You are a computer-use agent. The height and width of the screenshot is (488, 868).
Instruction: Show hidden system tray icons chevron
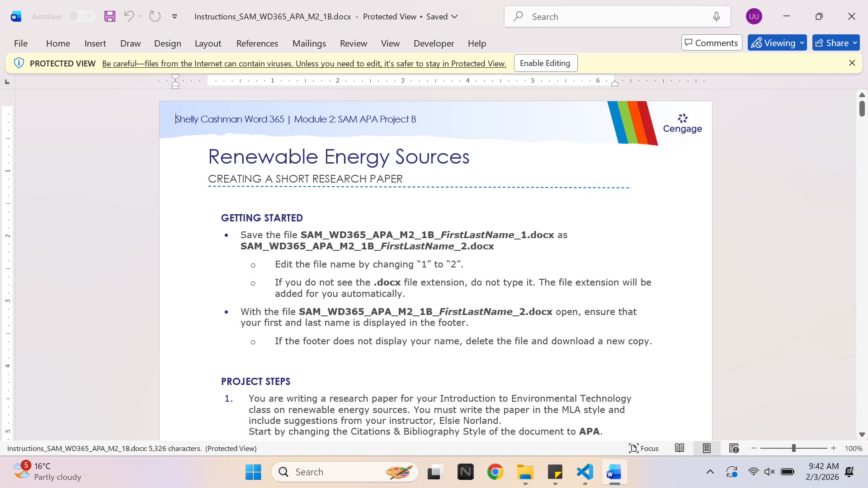710,472
